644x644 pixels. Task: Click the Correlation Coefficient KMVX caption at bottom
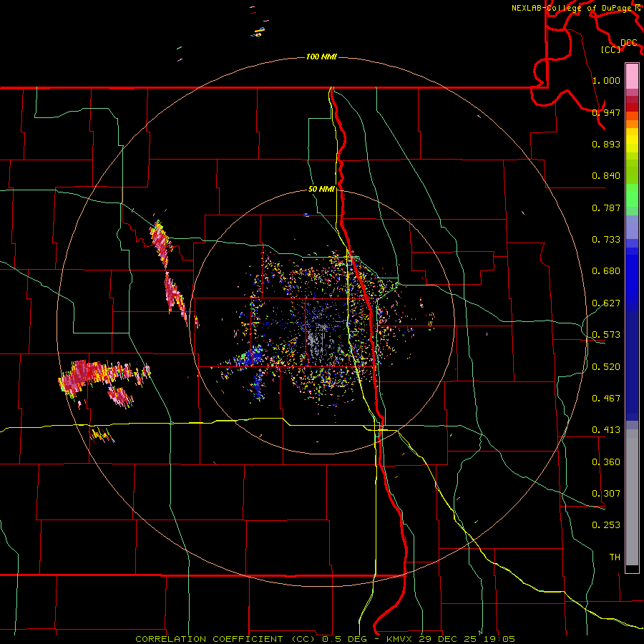point(325,639)
